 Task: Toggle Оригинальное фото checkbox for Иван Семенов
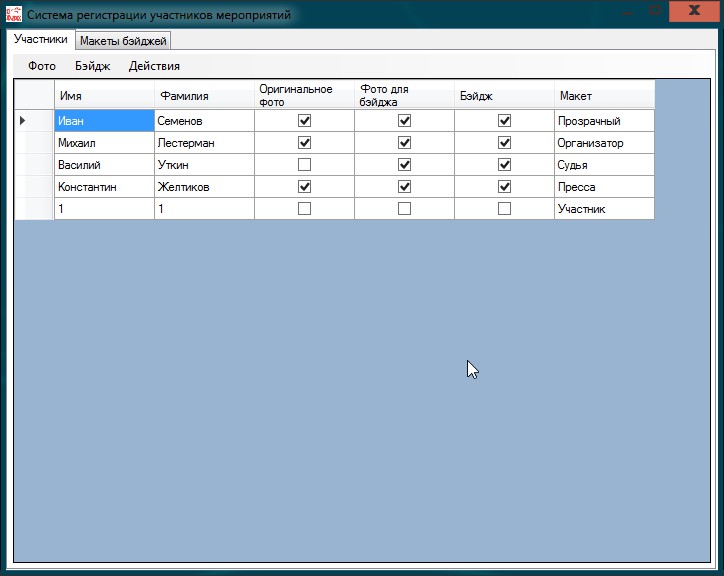[x=304, y=121]
